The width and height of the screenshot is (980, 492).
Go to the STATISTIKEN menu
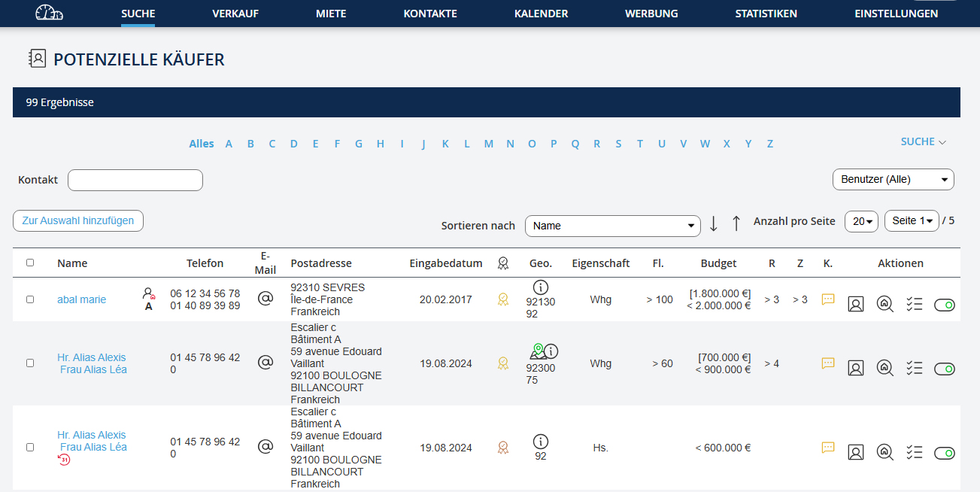766,14
